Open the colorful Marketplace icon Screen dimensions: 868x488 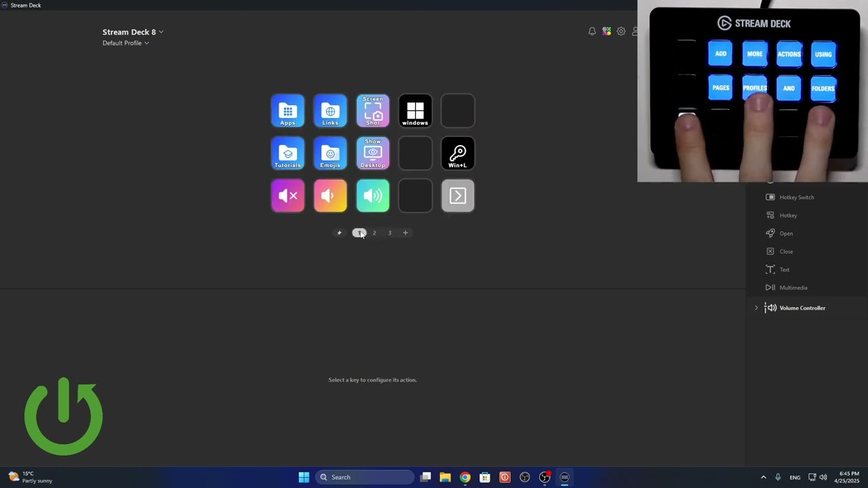[x=606, y=31]
